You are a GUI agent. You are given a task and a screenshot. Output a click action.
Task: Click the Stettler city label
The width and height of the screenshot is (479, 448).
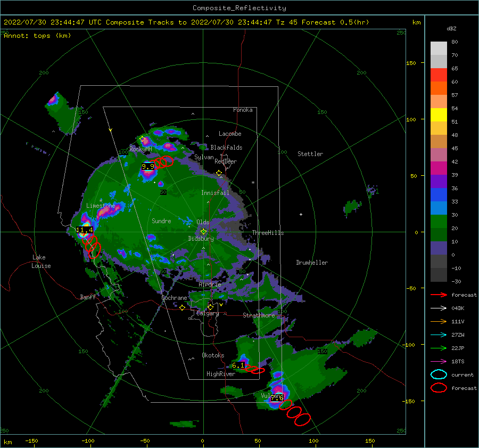point(310,154)
